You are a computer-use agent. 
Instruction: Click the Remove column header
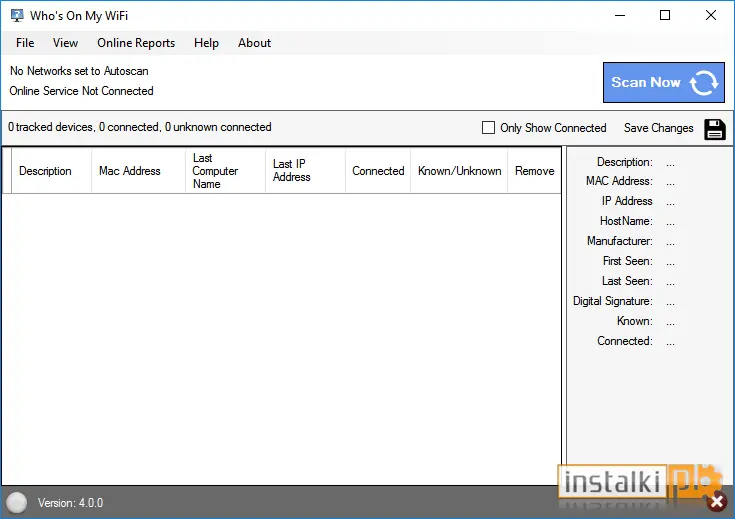(534, 171)
